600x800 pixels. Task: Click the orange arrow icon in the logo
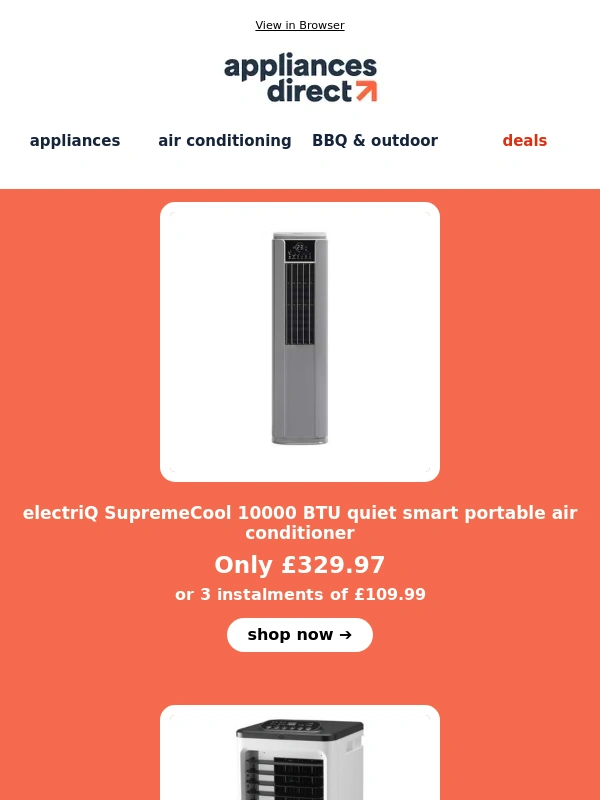click(366, 91)
